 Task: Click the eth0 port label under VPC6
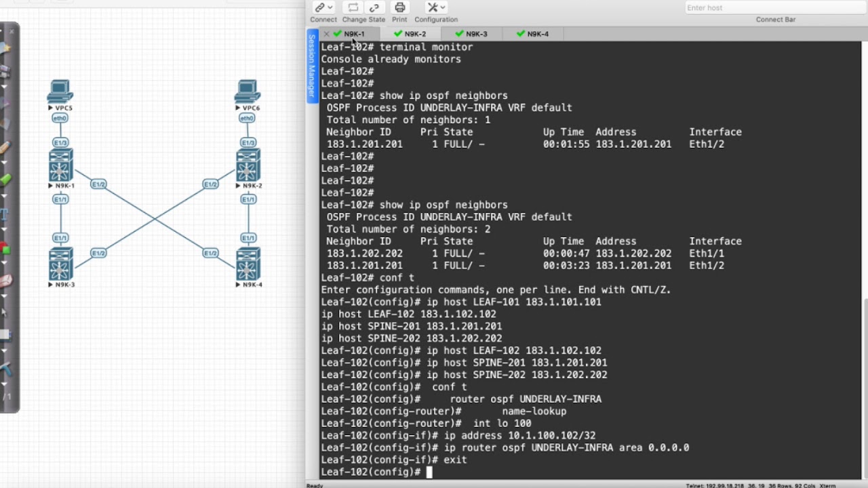click(247, 119)
